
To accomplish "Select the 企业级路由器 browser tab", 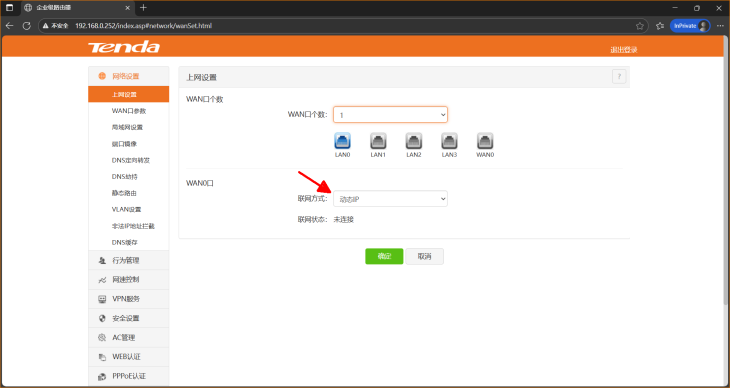I will 77,8.
